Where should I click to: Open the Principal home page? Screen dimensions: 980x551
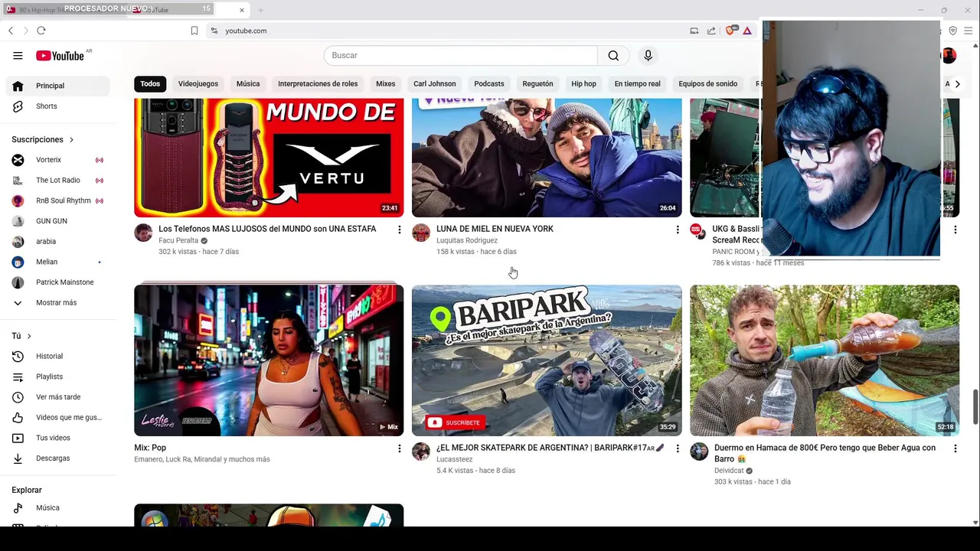click(57, 86)
